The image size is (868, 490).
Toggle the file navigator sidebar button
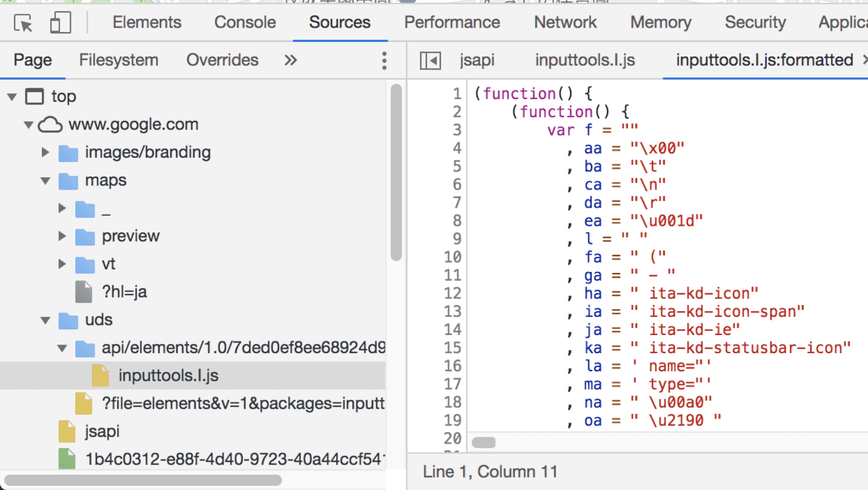430,60
